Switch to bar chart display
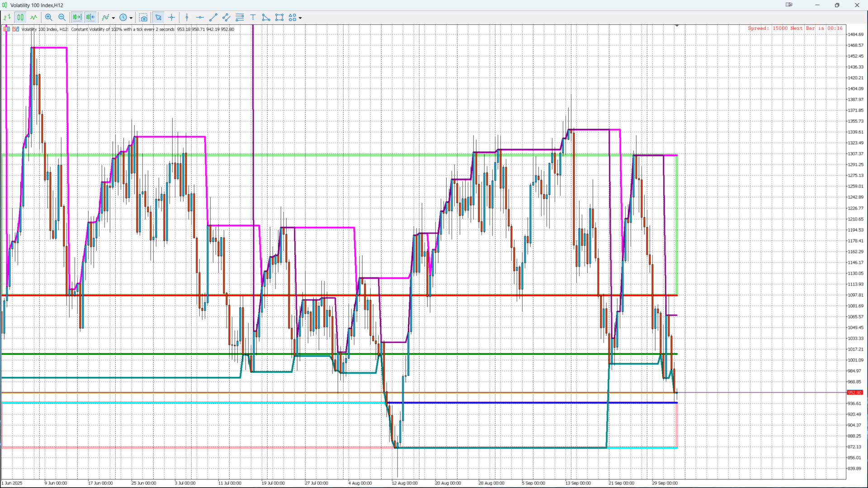Image resolution: width=868 pixels, height=488 pixels. pos(7,18)
